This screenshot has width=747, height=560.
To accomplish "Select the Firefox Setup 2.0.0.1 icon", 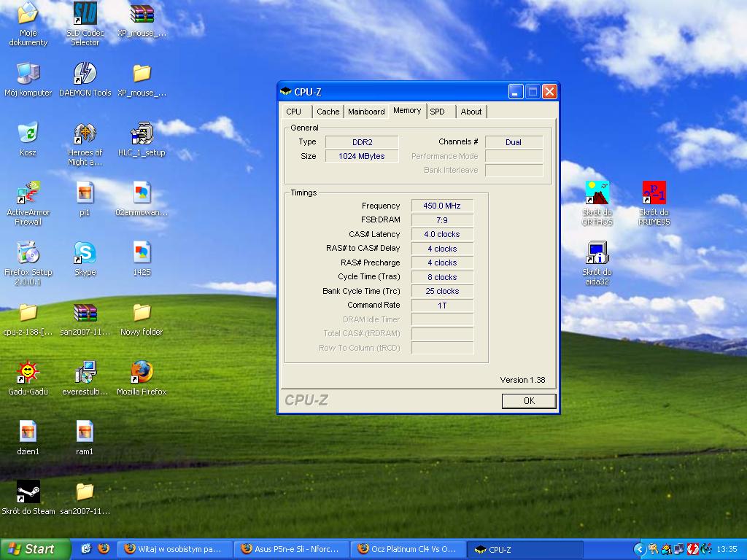I will click(28, 263).
